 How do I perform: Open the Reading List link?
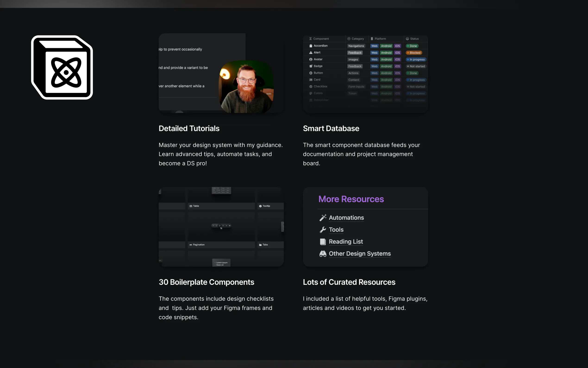click(346, 241)
